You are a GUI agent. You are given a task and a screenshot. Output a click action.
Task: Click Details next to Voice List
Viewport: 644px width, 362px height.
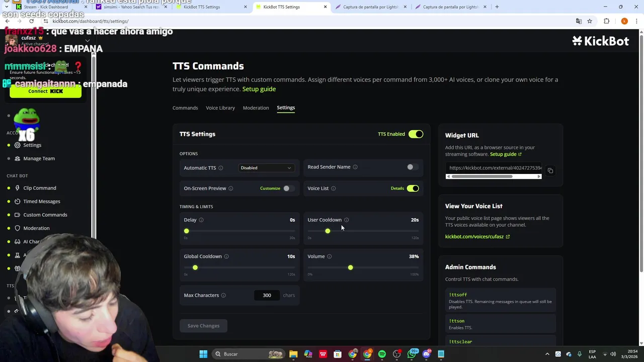pos(397,189)
